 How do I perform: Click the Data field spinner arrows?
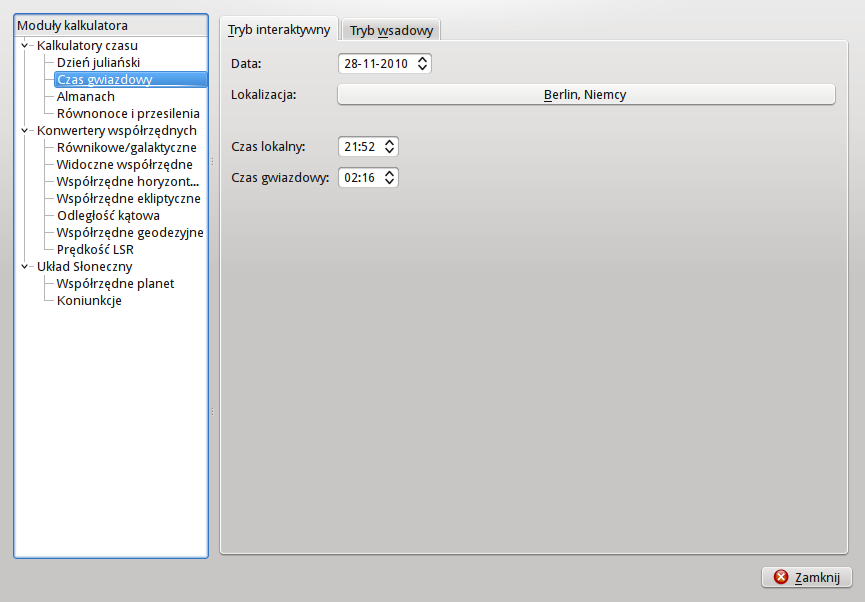(x=423, y=64)
